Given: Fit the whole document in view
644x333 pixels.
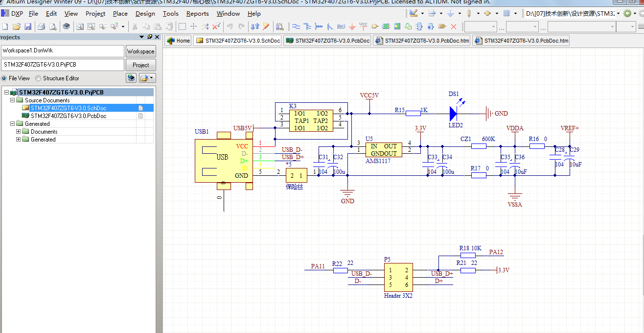Looking at the screenshot, I should click(x=79, y=26).
